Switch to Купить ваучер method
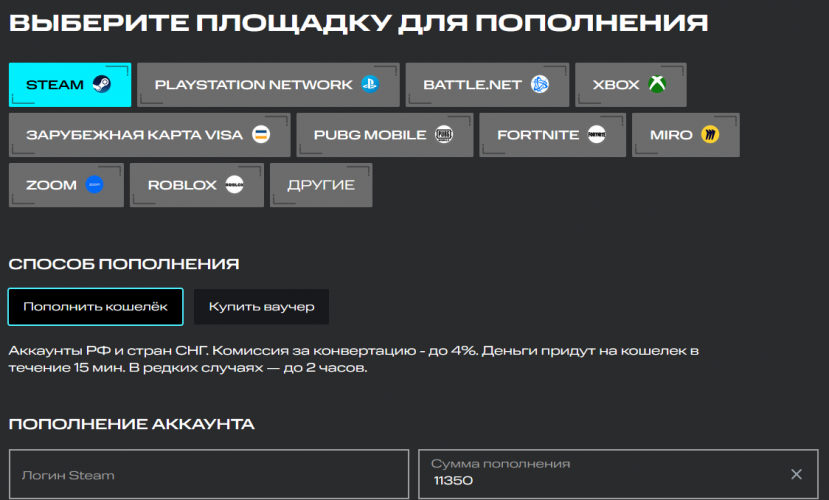 coord(261,307)
